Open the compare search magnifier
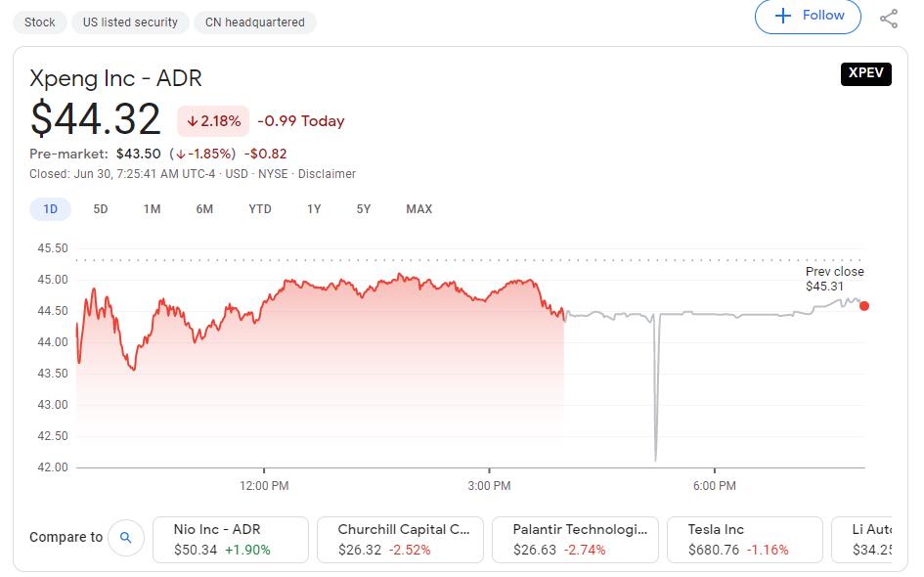 (x=126, y=537)
